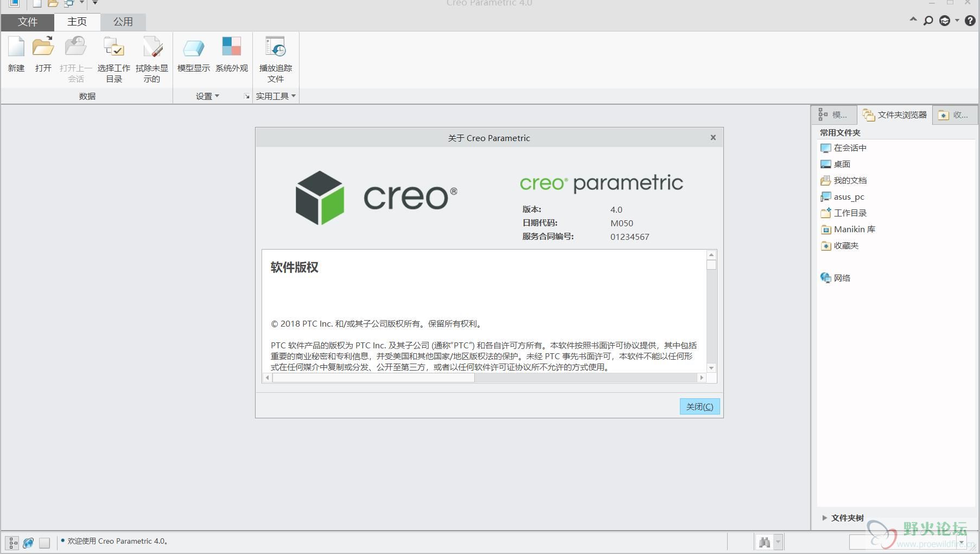Click the binoculars find icon in status bar
The height and width of the screenshot is (554, 980).
coord(765,542)
